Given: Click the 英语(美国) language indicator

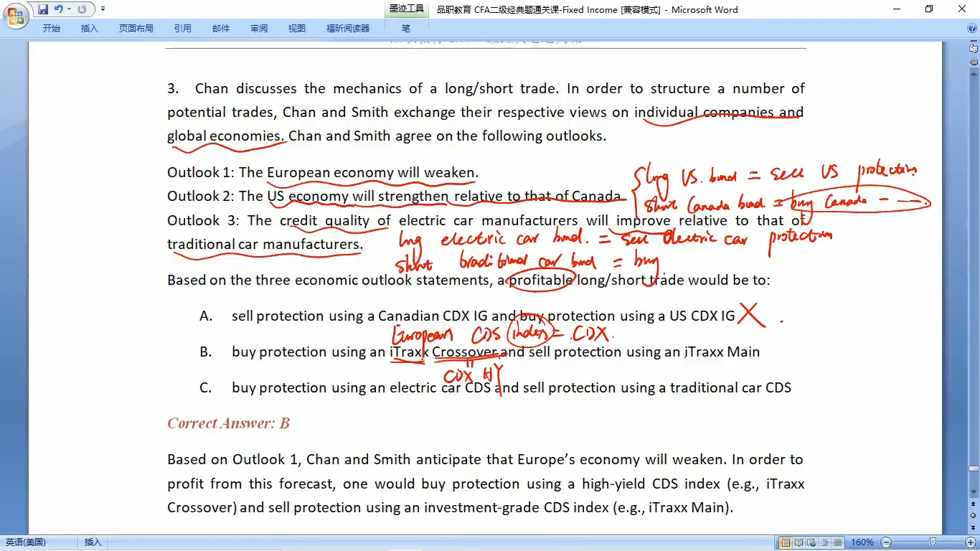Looking at the screenshot, I should [26, 542].
